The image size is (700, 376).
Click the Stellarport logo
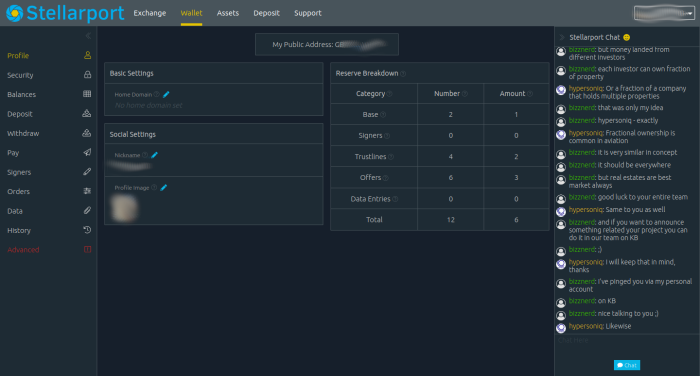65,13
